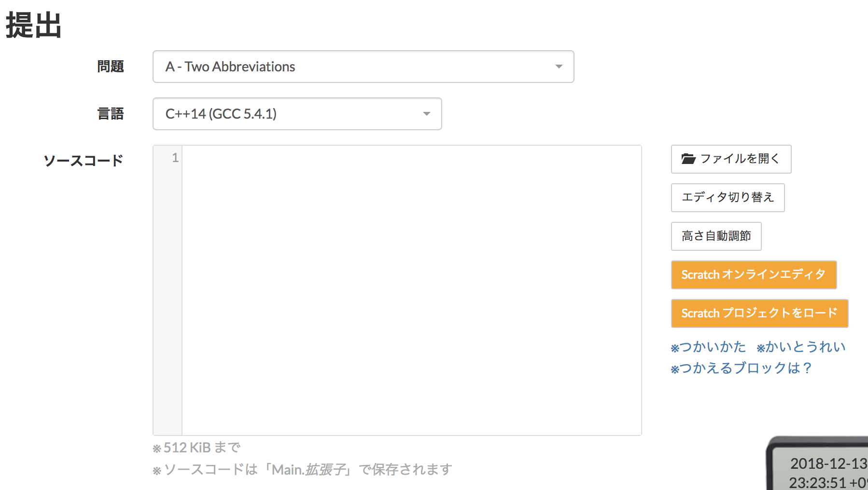
Task: Check available blocks via つかえるブロックは？ link
Action: point(740,368)
